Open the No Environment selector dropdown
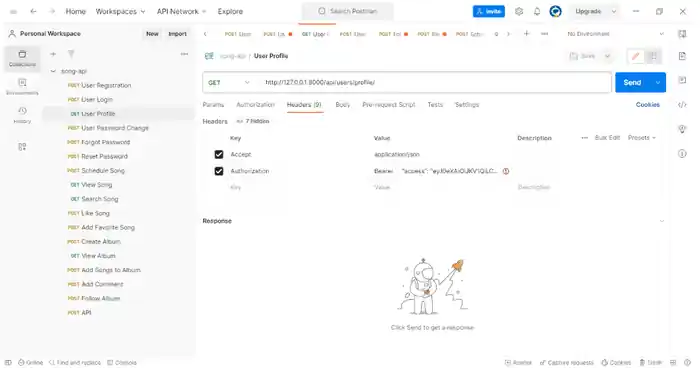The image size is (700, 368). 615,34
